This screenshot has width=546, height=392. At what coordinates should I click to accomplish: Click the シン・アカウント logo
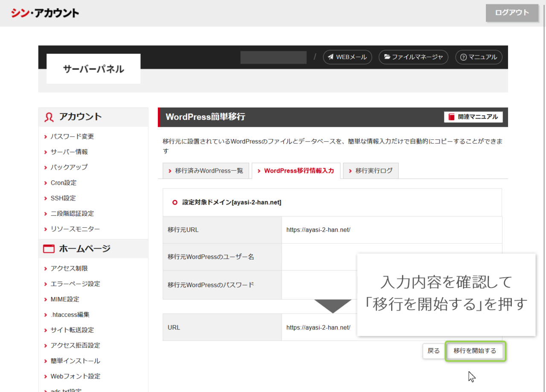click(x=45, y=13)
